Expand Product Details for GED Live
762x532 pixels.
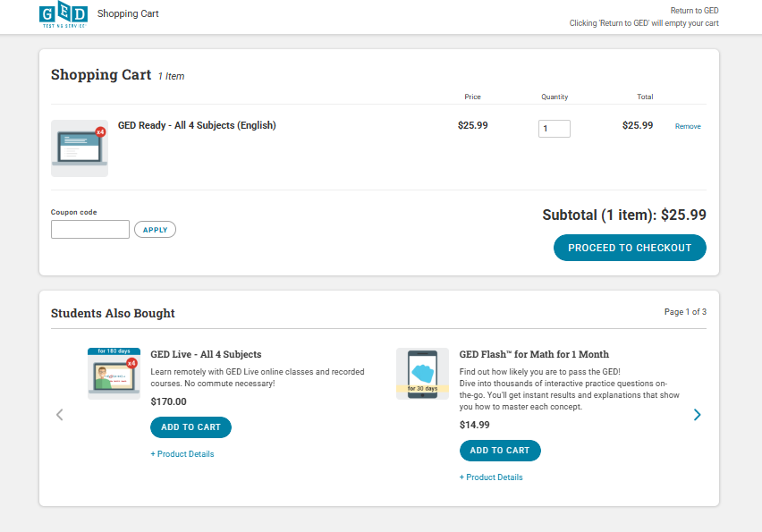coord(182,454)
